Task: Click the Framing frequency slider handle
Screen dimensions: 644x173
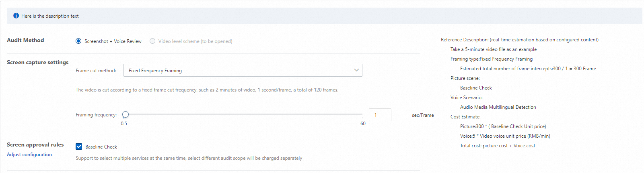Action: pyautogui.click(x=126, y=114)
